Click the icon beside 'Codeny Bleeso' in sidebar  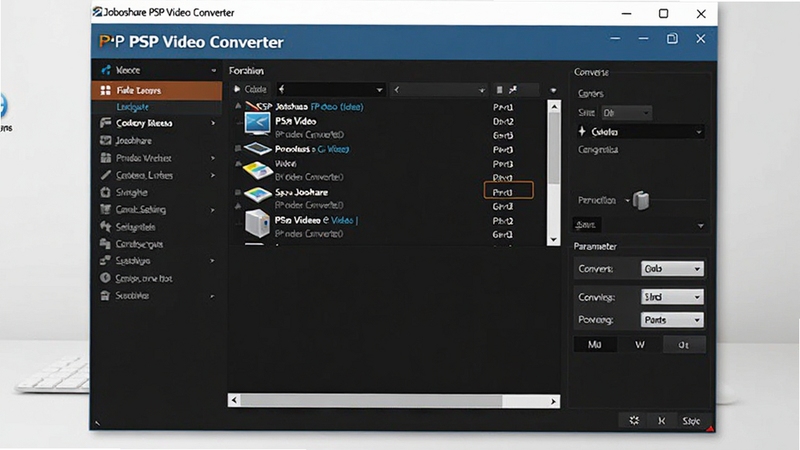(x=106, y=123)
